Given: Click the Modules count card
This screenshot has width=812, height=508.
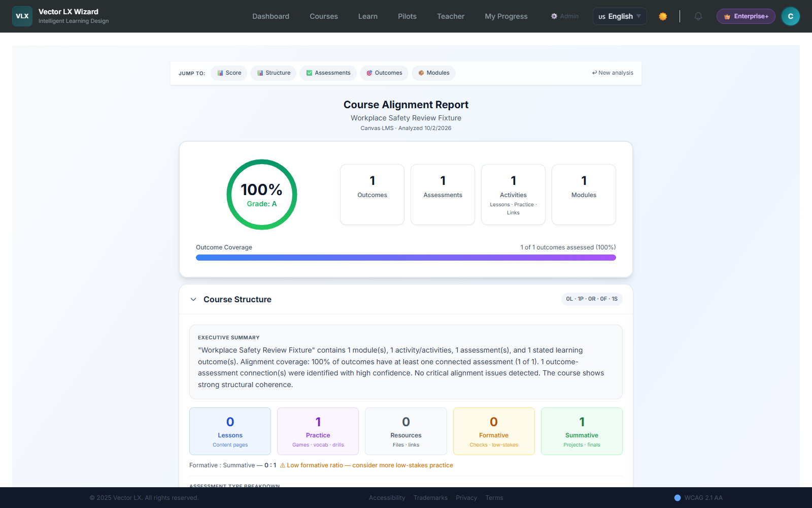Looking at the screenshot, I should click(584, 195).
